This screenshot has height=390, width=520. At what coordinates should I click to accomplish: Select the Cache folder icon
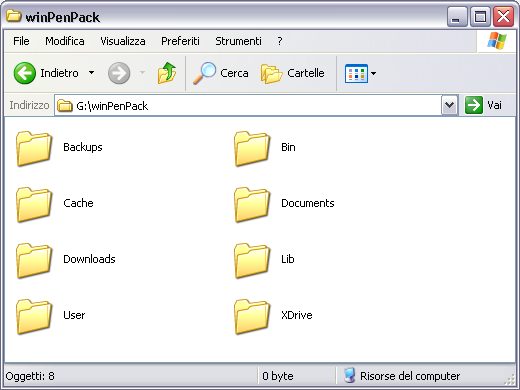[34, 204]
